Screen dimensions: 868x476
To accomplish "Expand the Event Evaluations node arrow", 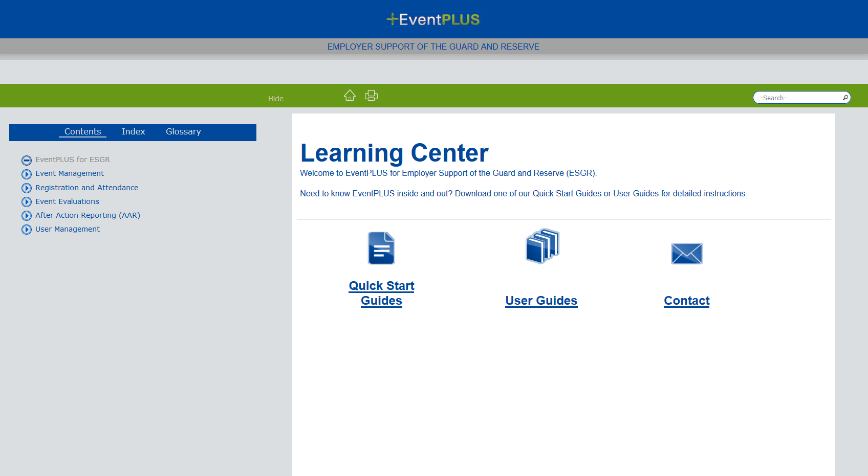I will click(x=27, y=202).
